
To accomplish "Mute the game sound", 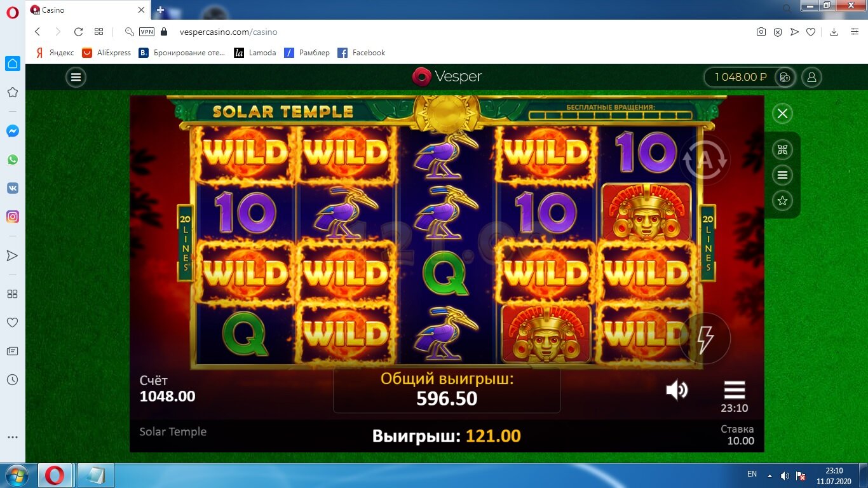I will click(677, 390).
